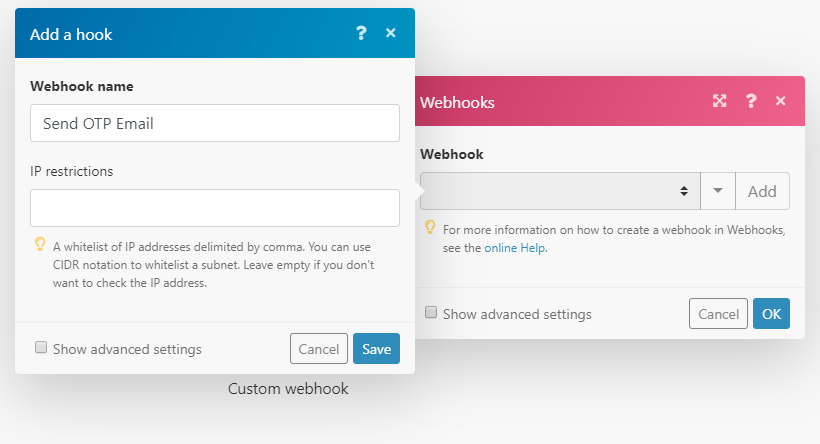Image resolution: width=820 pixels, height=444 pixels.
Task: Open help for the Webhooks panel
Action: (x=750, y=101)
